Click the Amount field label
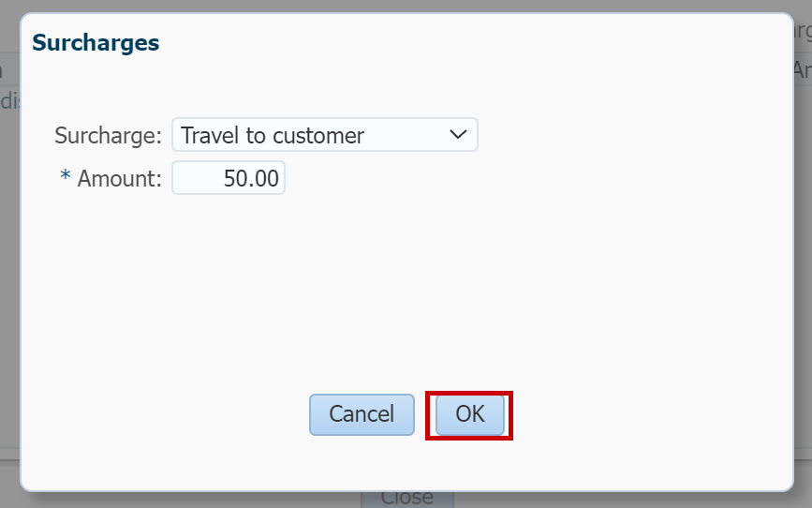 click(x=119, y=178)
